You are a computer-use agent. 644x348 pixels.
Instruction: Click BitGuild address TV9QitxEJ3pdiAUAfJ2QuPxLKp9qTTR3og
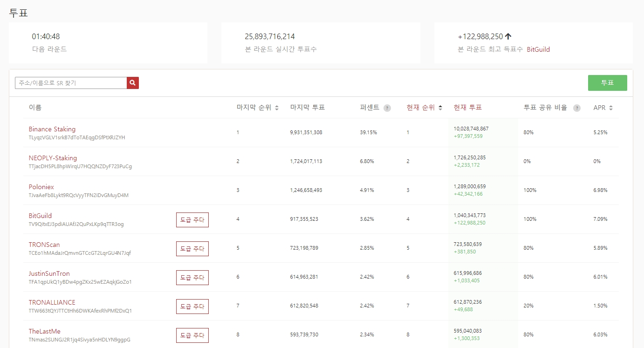(76, 225)
